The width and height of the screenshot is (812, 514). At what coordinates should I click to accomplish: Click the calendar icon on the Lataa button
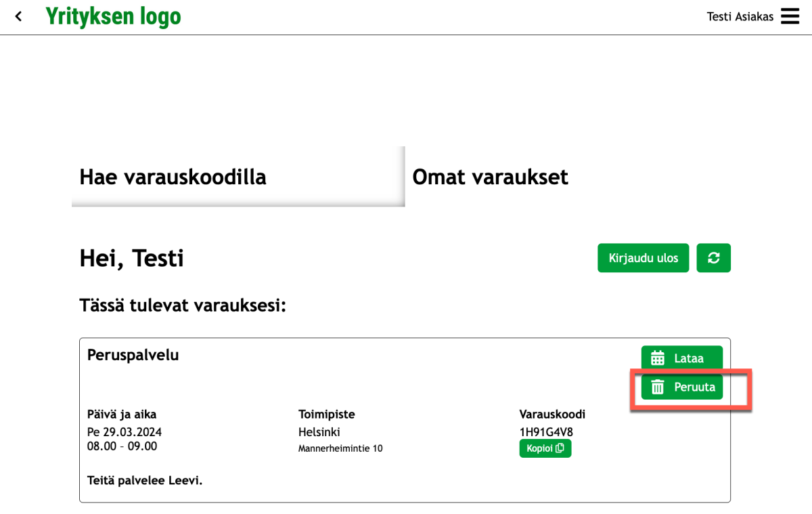[658, 358]
